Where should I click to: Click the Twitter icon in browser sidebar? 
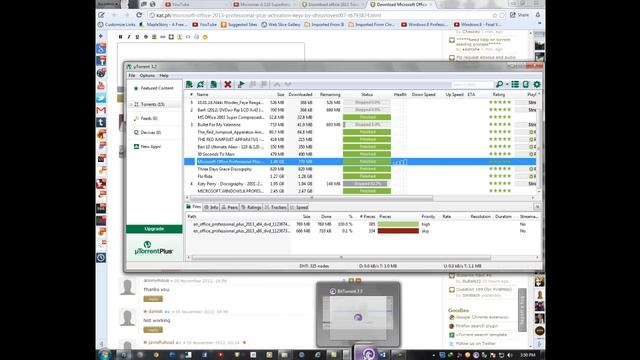coord(101,98)
